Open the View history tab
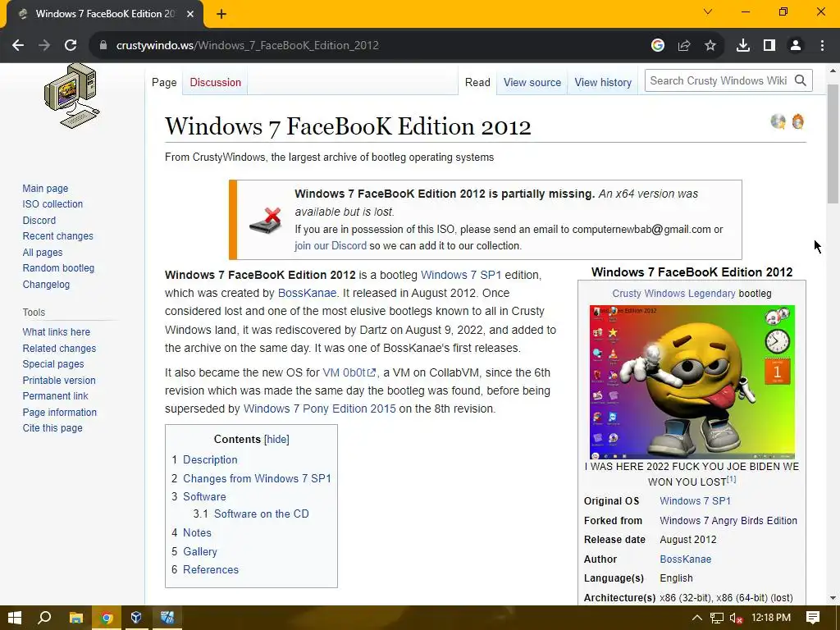Screen dimensions: 840x630 point(603,83)
